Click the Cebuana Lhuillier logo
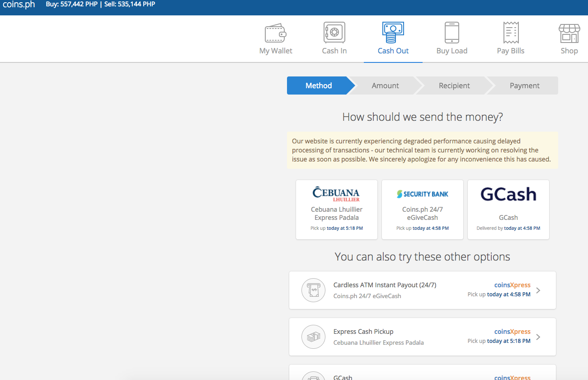The width and height of the screenshot is (588, 380). pos(336,194)
